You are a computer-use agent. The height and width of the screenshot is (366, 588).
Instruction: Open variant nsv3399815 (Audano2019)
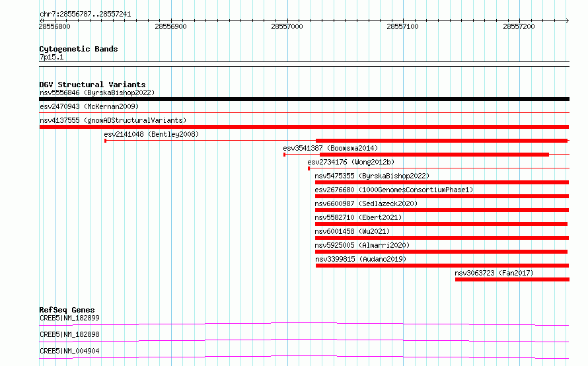[x=361, y=259]
